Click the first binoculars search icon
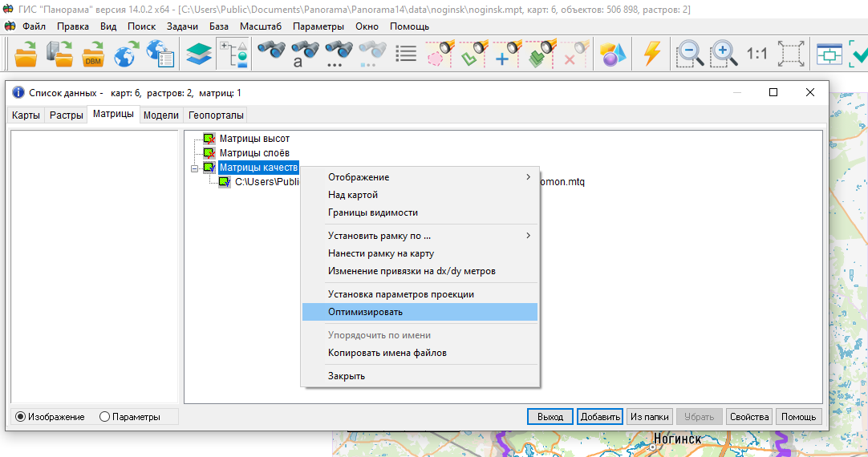The height and width of the screenshot is (457, 868). pyautogui.click(x=271, y=54)
